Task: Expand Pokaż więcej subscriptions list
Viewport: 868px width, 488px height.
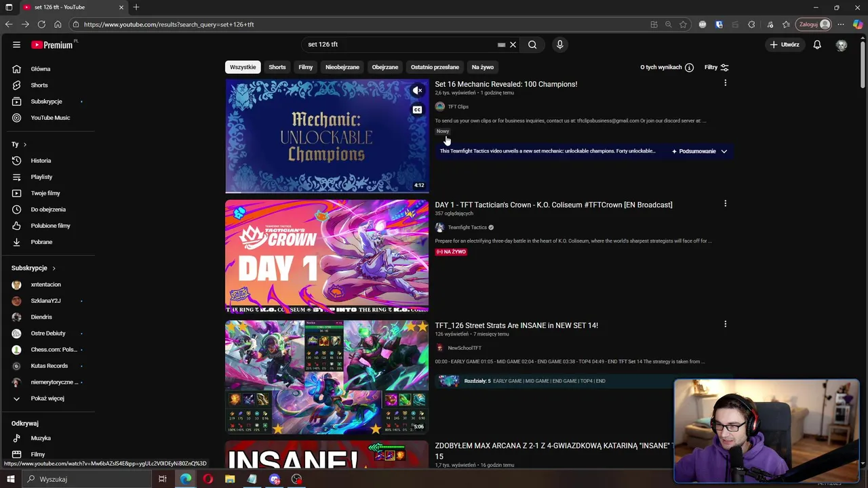Action: tap(47, 399)
